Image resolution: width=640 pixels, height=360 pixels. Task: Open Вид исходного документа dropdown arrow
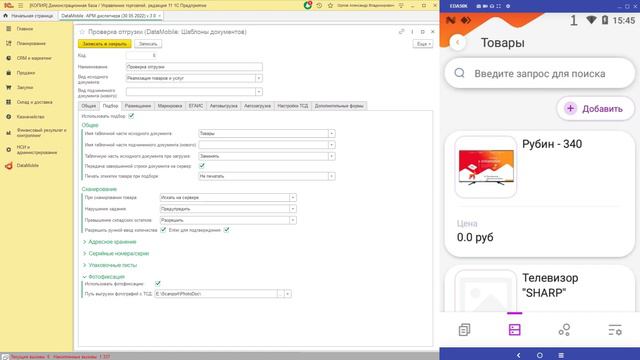[x=258, y=78]
